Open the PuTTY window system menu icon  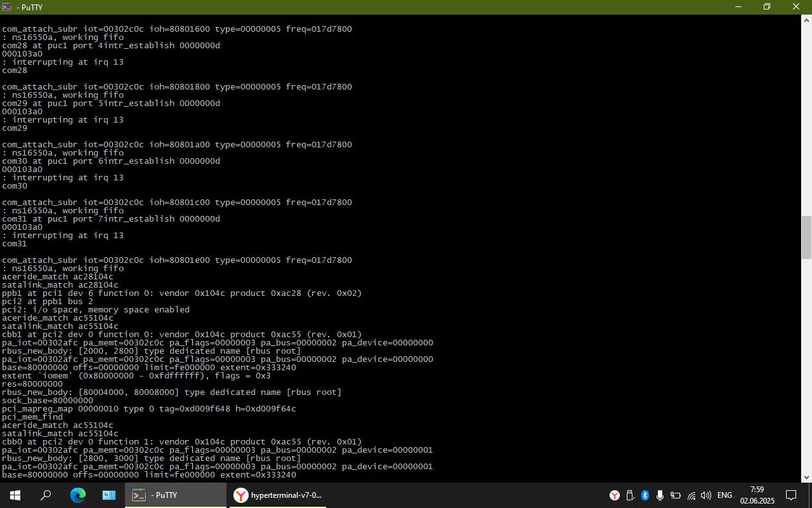pos(6,6)
